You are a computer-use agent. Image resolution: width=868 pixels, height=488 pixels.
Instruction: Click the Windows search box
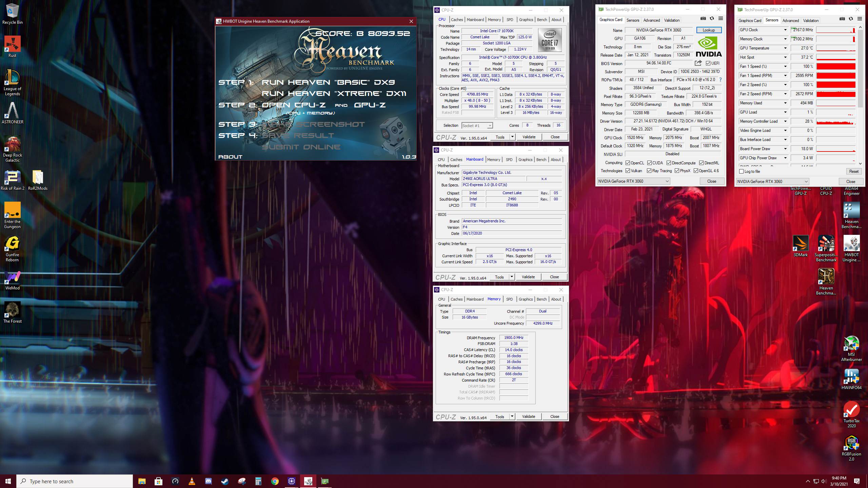pyautogui.click(x=75, y=481)
